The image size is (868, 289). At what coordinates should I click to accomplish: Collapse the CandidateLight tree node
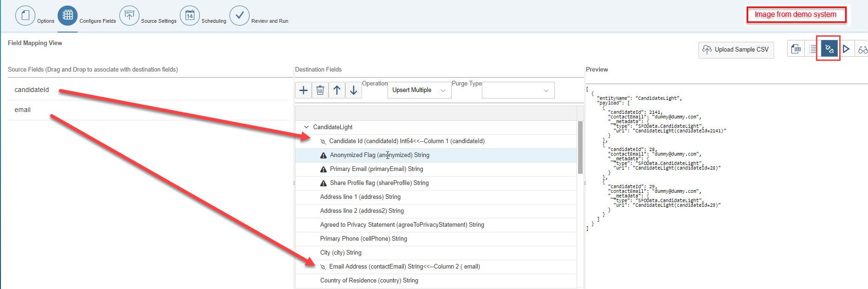[306, 127]
